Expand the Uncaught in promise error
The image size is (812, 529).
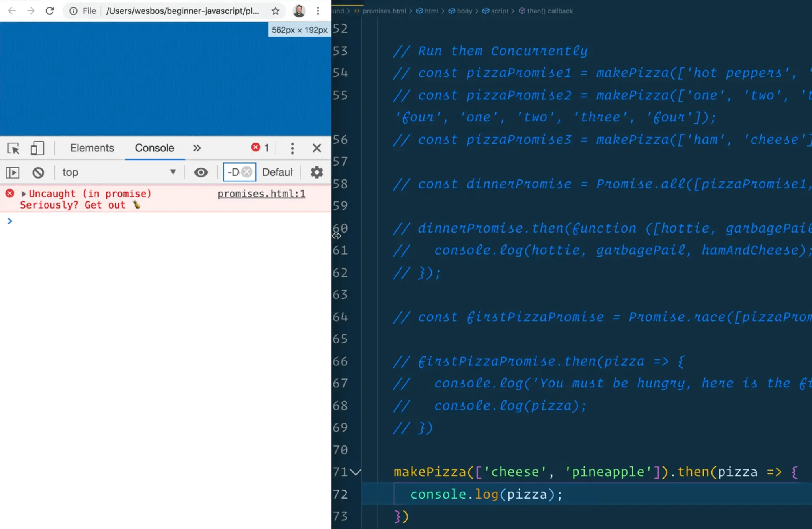click(24, 194)
